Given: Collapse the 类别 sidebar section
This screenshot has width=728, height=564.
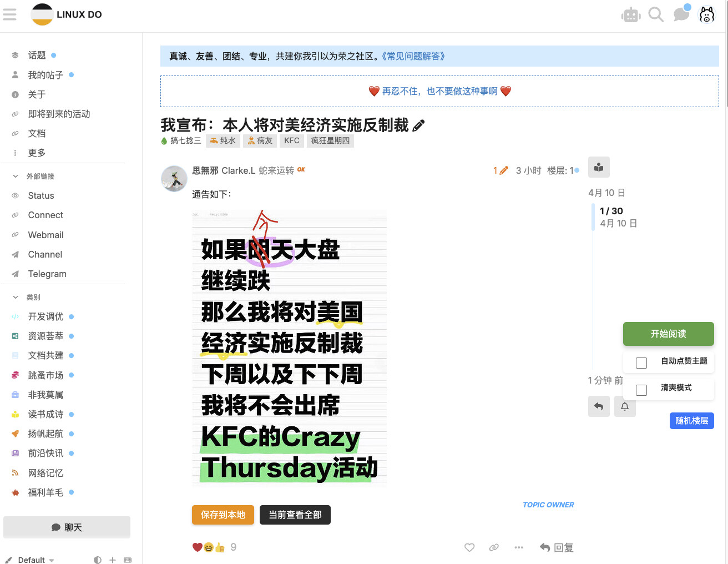Looking at the screenshot, I should click(x=16, y=297).
